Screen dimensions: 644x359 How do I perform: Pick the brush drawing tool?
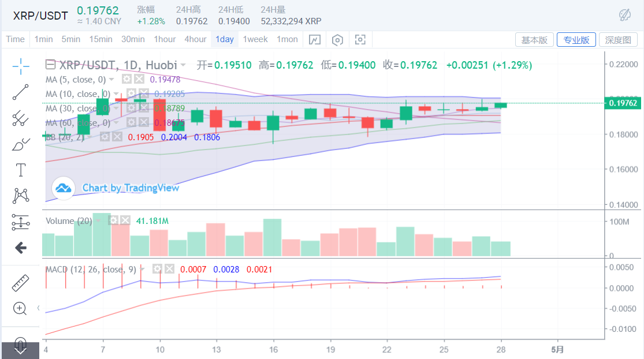[x=21, y=144]
